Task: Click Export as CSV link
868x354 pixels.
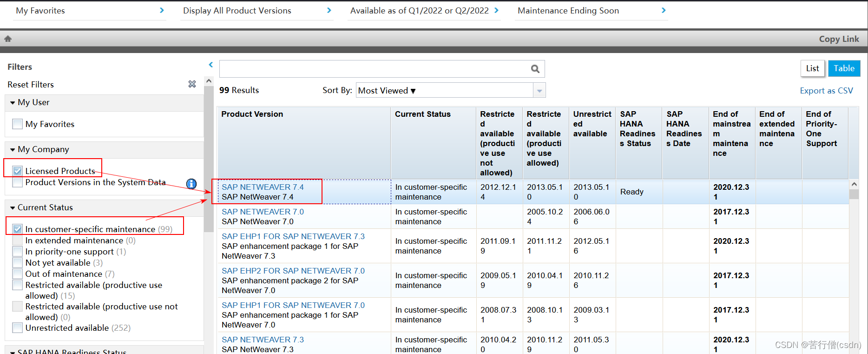Action: pos(826,91)
